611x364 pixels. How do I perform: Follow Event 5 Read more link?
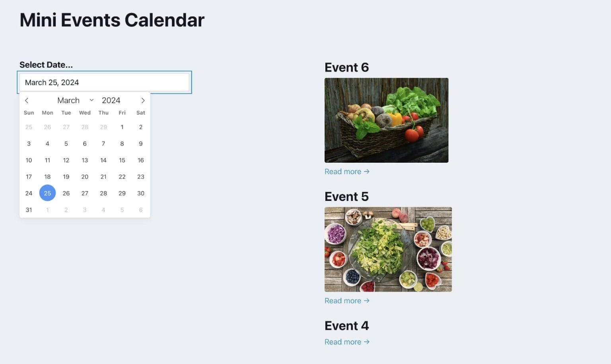(x=346, y=301)
